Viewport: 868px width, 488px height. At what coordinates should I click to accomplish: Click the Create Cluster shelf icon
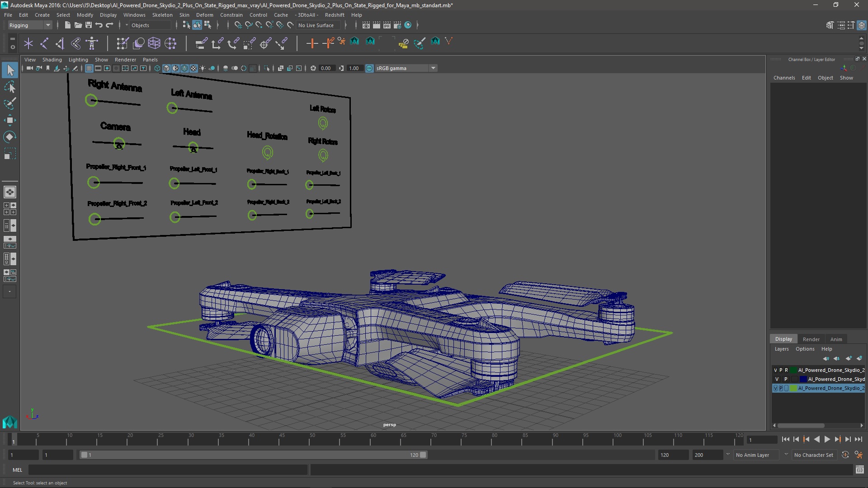click(170, 43)
